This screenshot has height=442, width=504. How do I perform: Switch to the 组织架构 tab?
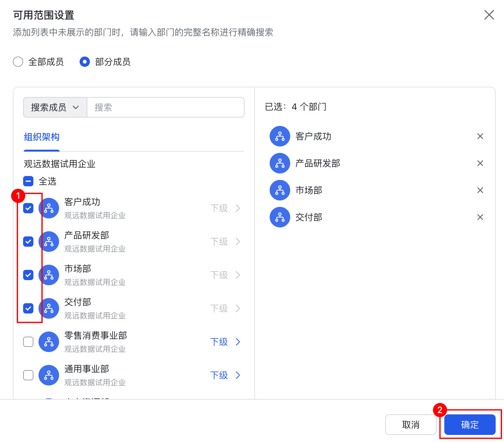42,137
